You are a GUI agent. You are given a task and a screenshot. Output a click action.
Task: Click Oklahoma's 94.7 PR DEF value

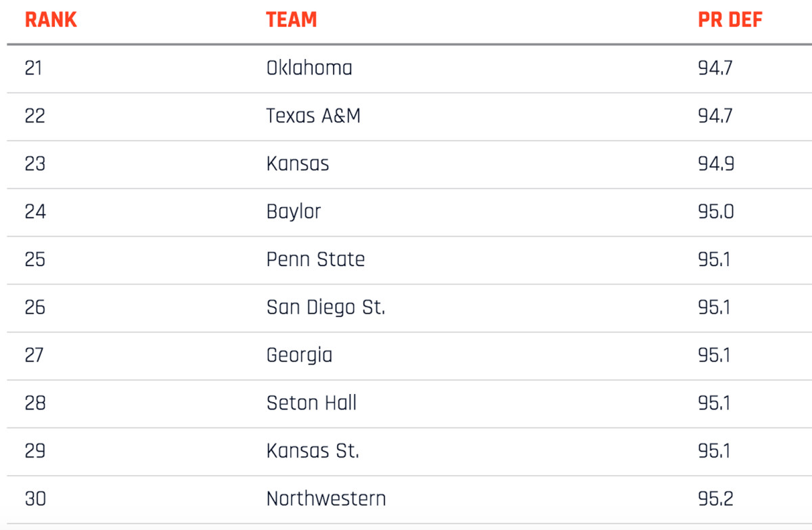click(715, 68)
